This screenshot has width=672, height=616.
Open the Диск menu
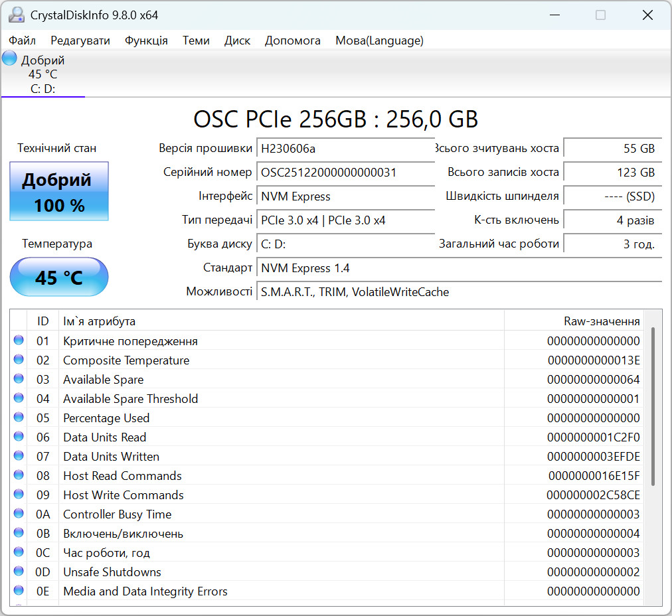click(237, 40)
